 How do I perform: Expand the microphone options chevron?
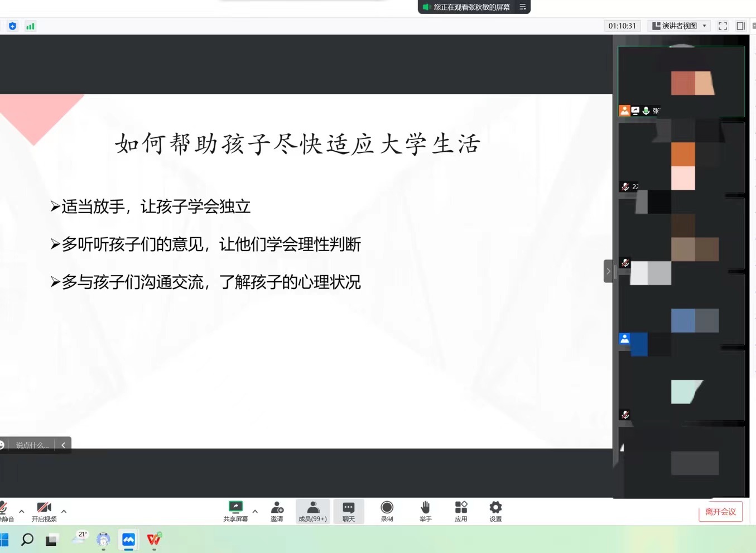pyautogui.click(x=21, y=512)
